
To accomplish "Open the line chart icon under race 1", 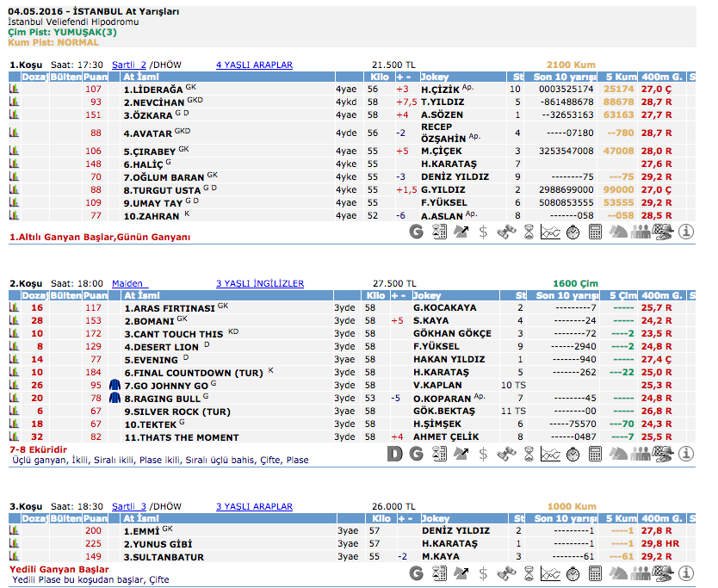I will pos(551,231).
